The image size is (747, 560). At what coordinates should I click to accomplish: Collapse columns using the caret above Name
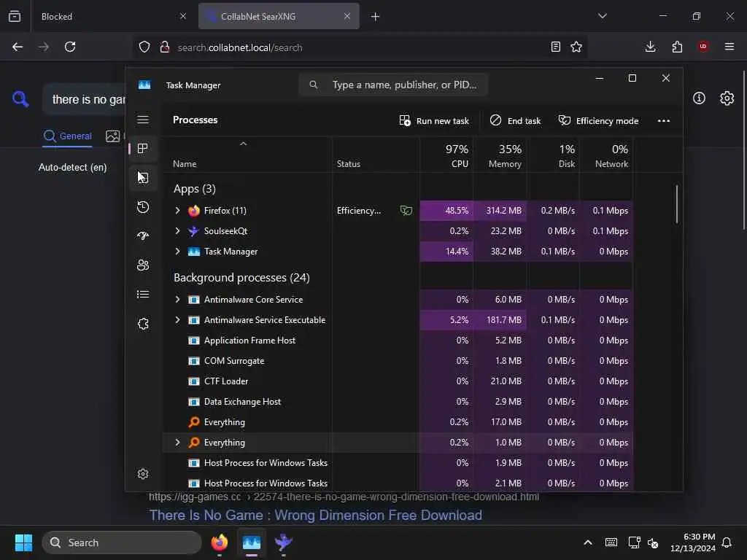[244, 144]
